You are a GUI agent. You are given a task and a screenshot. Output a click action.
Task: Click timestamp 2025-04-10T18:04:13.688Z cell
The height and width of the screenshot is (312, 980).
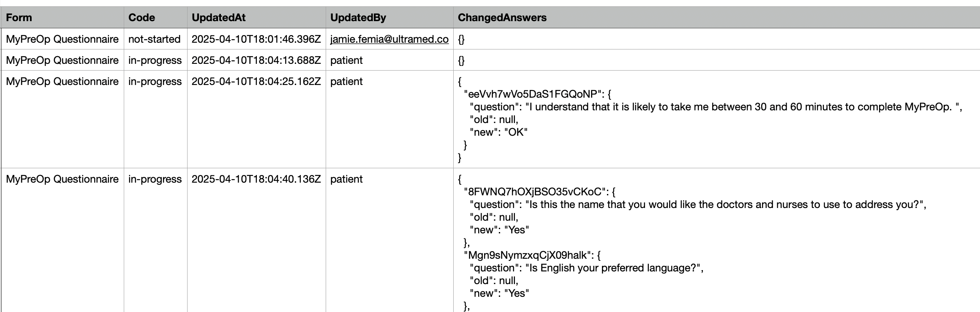coord(256,60)
